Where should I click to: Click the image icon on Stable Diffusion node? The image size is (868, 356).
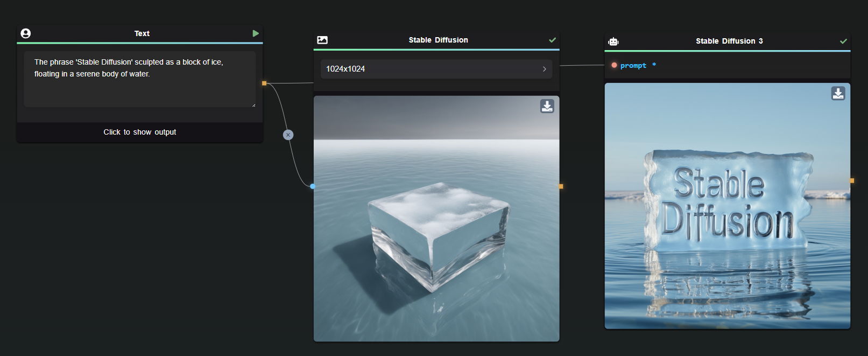point(322,40)
